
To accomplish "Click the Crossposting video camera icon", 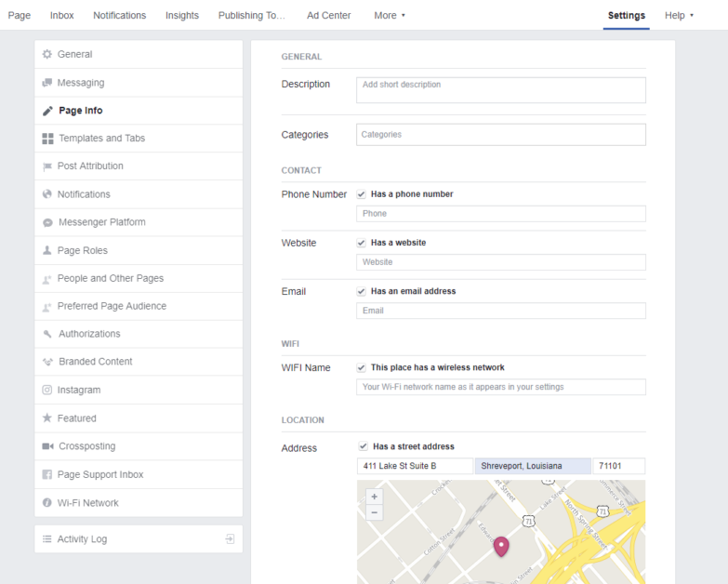I will pyautogui.click(x=47, y=446).
